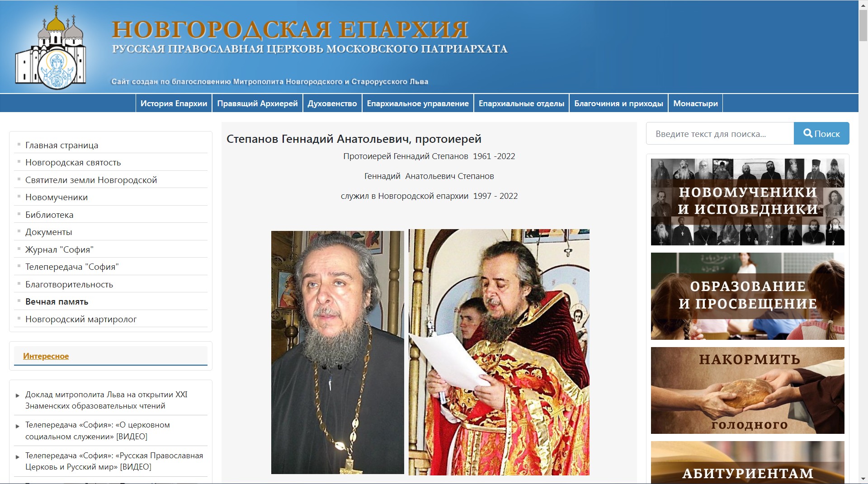The height and width of the screenshot is (484, 868).
Task: Open Епархиальное управление menu
Action: click(418, 103)
